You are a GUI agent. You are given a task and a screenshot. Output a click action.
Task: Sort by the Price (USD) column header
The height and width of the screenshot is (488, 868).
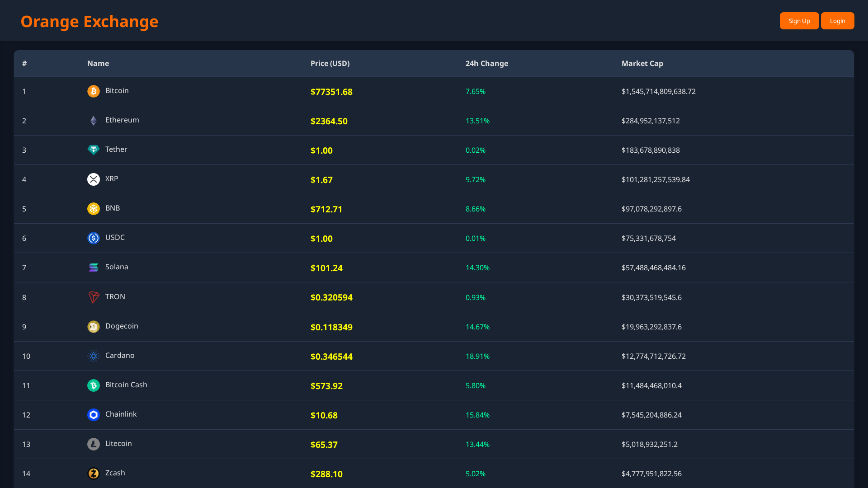[x=330, y=63]
